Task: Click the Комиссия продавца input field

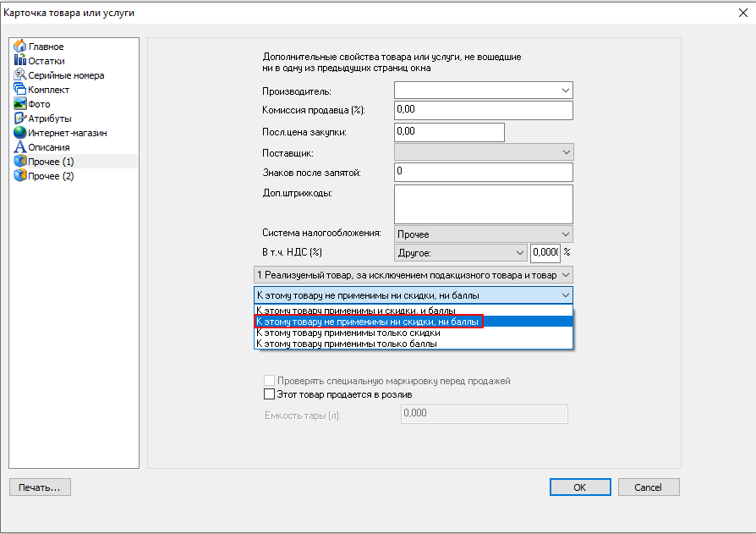Action: tap(484, 110)
